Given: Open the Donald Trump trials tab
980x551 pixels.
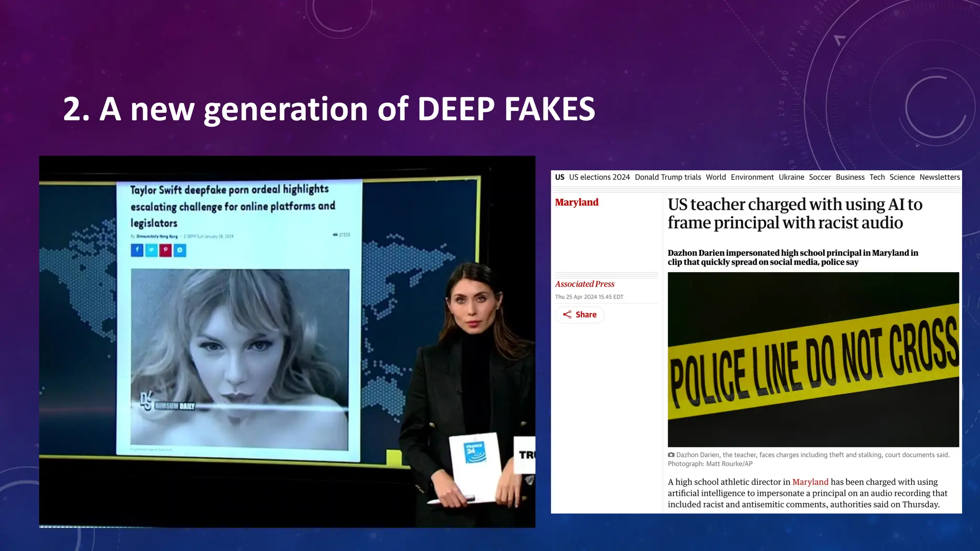Looking at the screenshot, I should tap(668, 177).
